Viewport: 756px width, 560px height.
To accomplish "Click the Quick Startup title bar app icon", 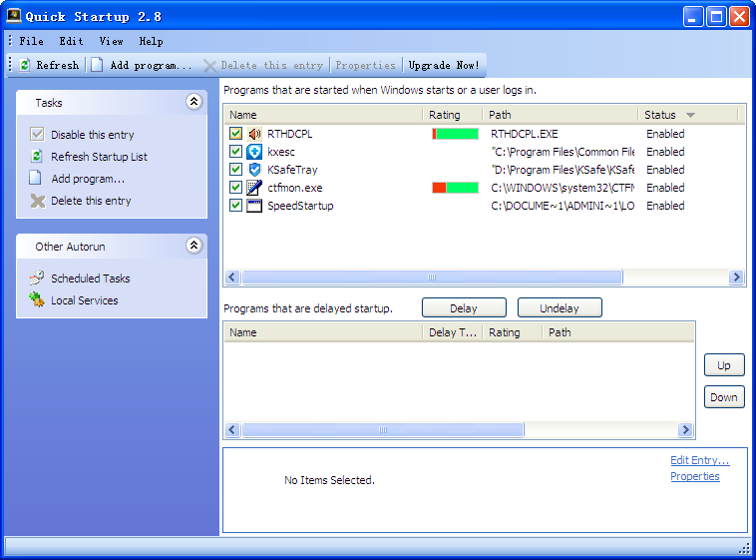I will click(x=14, y=15).
